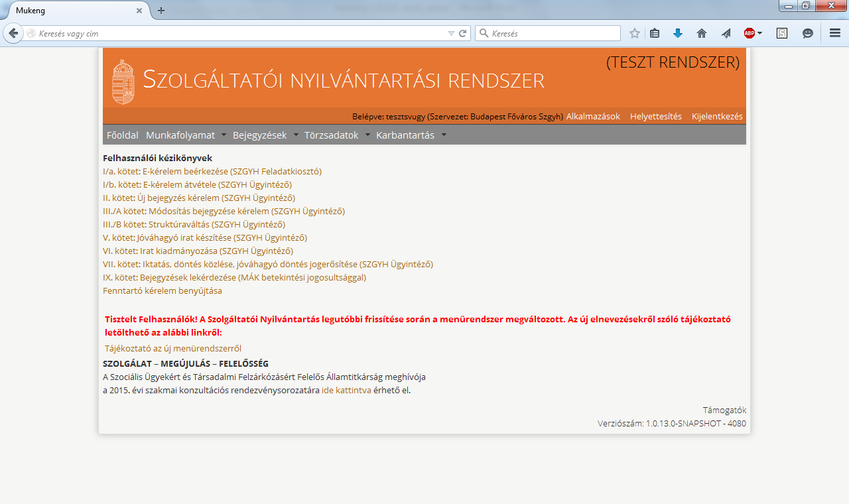Open the Helyettesítés link
This screenshot has width=849, height=504.
(656, 117)
